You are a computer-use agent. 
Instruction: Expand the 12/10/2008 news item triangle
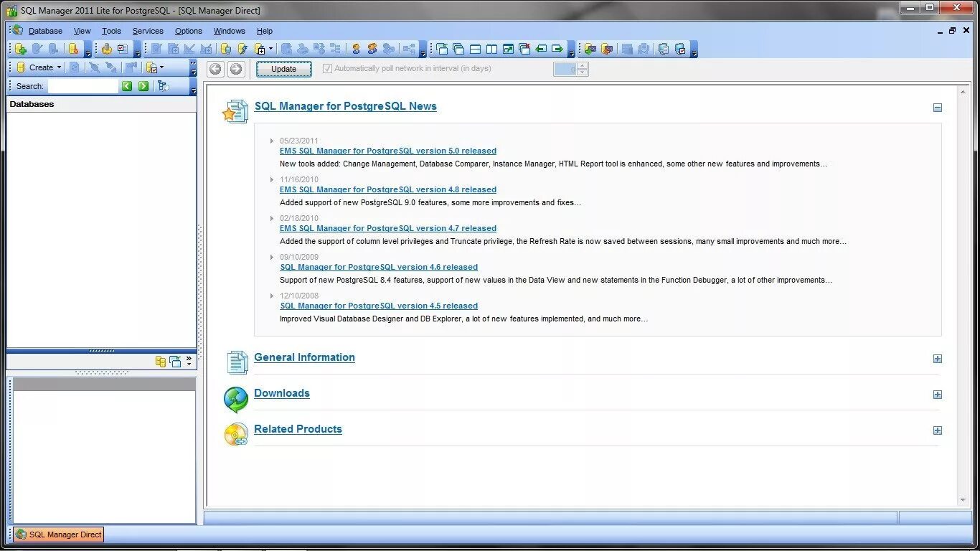[x=272, y=296]
